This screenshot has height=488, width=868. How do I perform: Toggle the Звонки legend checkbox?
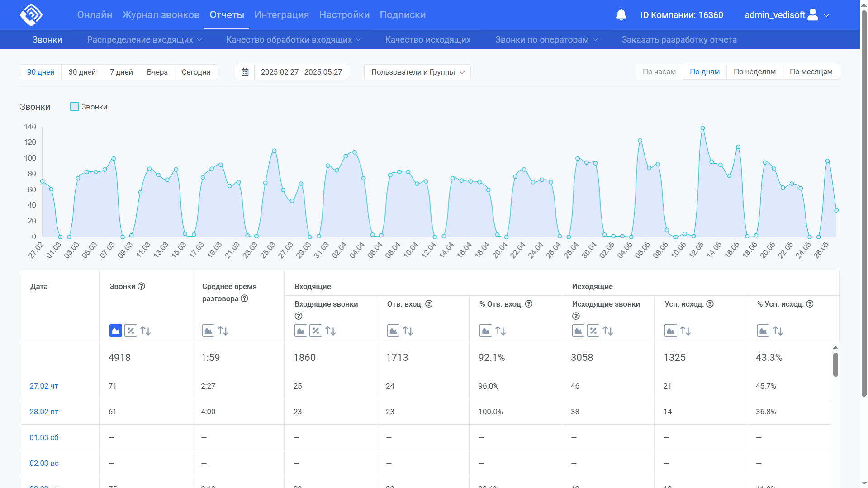(x=75, y=107)
